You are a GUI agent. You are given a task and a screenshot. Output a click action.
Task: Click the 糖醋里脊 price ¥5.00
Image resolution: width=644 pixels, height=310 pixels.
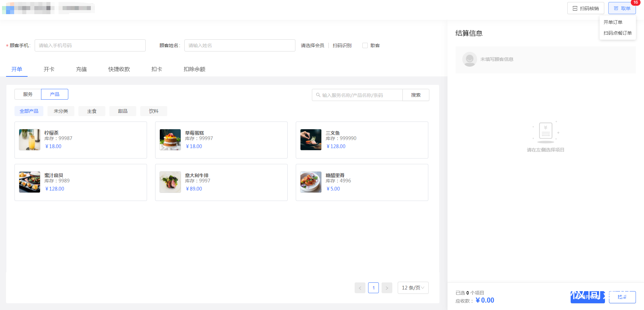(333, 189)
